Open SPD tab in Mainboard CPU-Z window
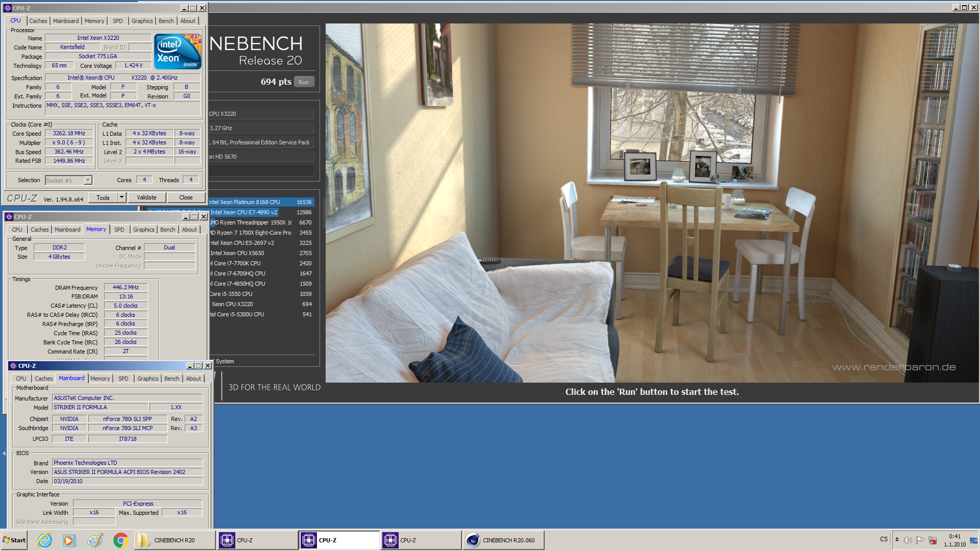980x551 pixels. pos(124,379)
